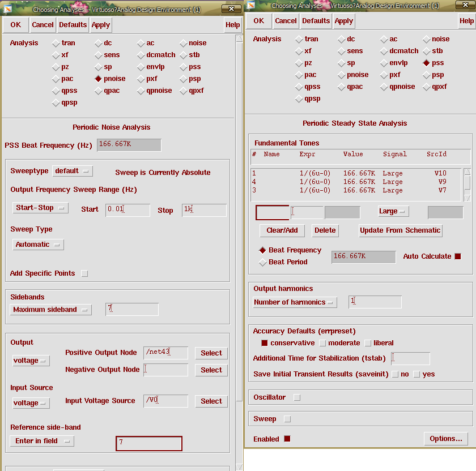This screenshot has width=476, height=471.
Task: Click the Delete tone button
Action: pos(325,230)
